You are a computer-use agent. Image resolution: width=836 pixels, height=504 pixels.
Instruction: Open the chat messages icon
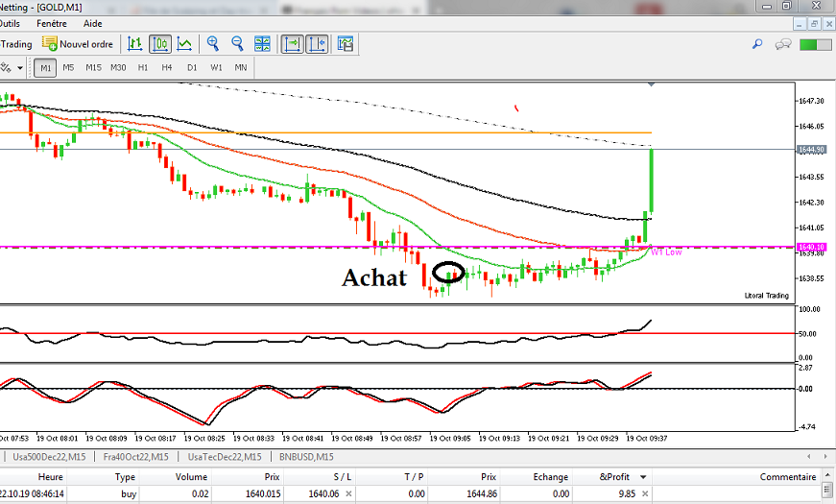tap(782, 44)
